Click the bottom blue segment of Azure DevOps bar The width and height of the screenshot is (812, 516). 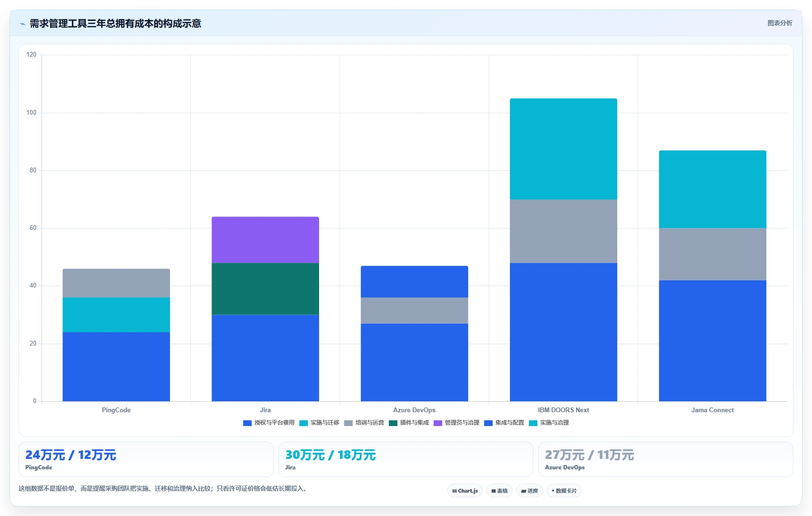(414, 362)
